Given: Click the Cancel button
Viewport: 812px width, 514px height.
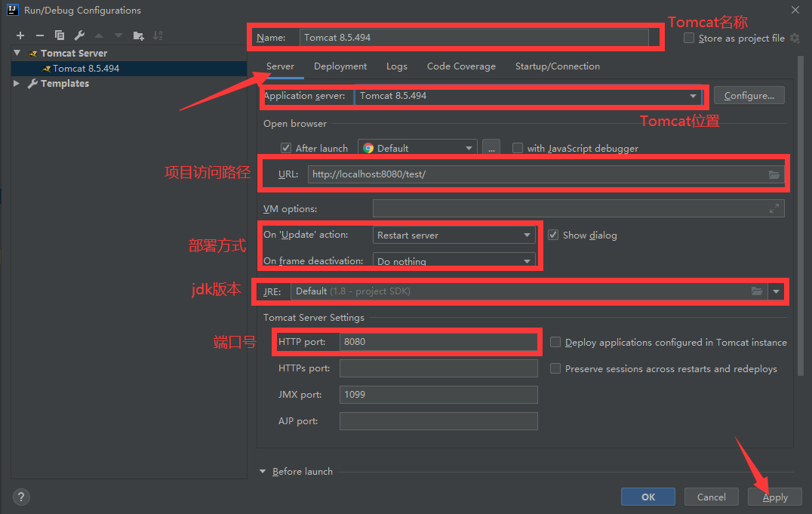Looking at the screenshot, I should pyautogui.click(x=711, y=497).
